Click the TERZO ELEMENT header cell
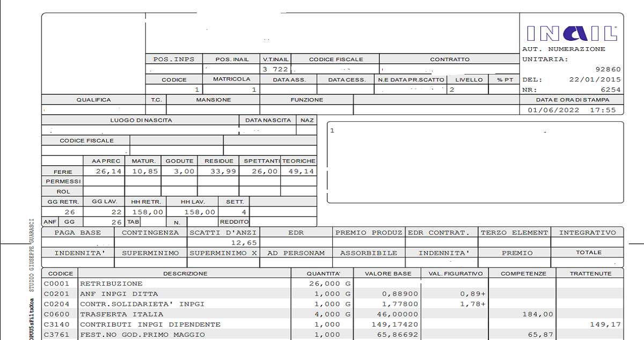The image size is (644, 340). [x=514, y=233]
